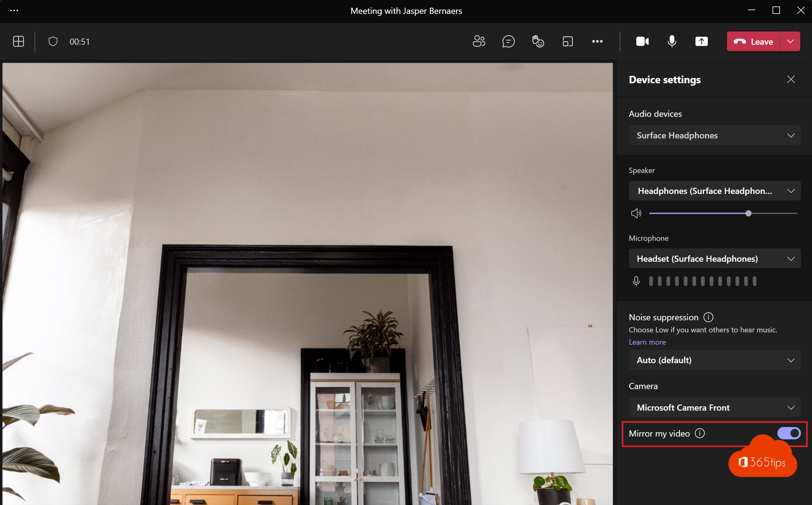The width and height of the screenshot is (812, 505).
Task: Disable the Mirror my video toggle
Action: (x=789, y=433)
